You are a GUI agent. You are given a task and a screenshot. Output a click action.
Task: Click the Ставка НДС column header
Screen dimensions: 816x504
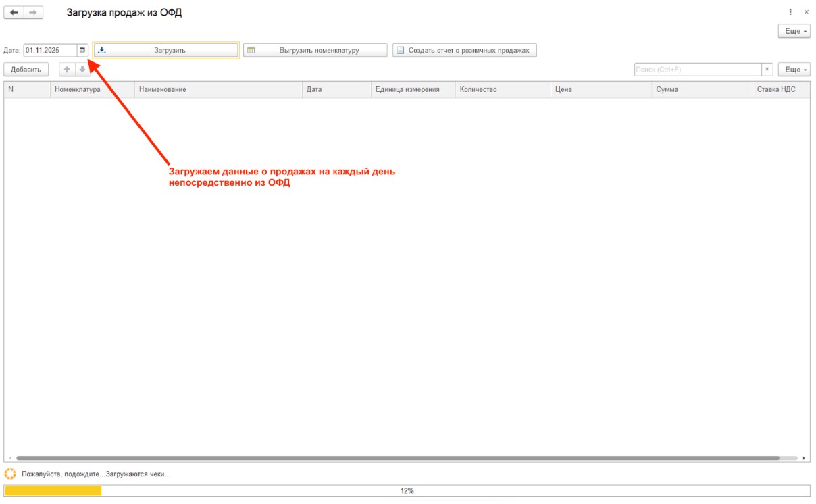782,89
